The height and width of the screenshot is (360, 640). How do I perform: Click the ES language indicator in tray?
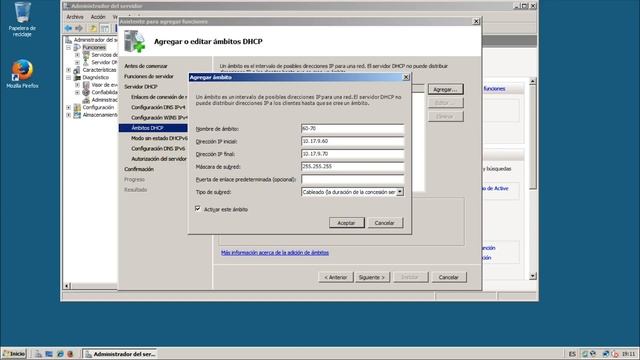[x=572, y=354]
